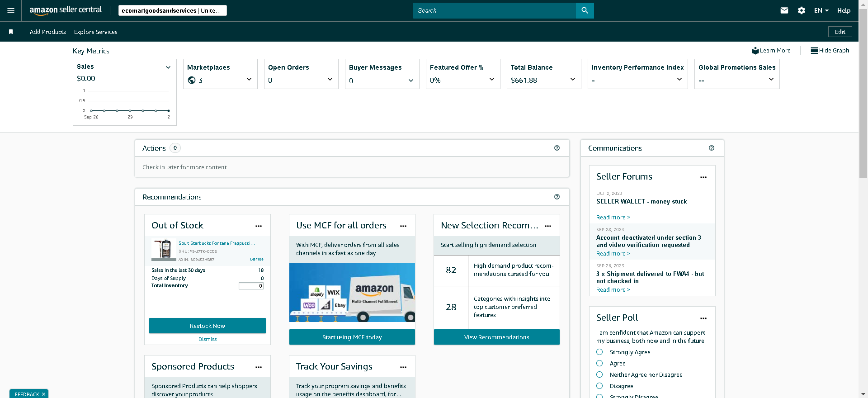Click Dismiss link below Restock Now
The image size is (868, 398).
click(208, 339)
